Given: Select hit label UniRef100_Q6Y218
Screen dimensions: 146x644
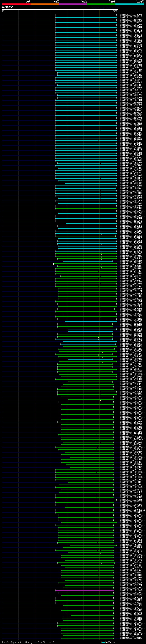Looking at the screenshot, I should 131,598.
